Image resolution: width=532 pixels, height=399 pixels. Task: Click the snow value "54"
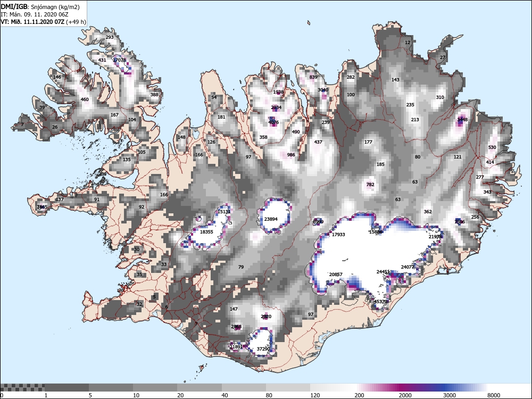point(214,97)
